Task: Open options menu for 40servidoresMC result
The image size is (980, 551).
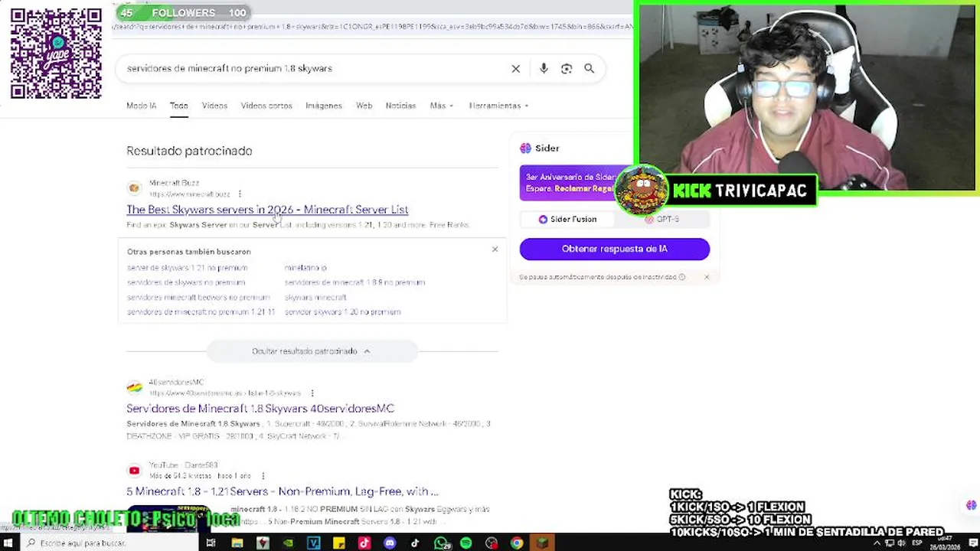Action: (x=312, y=393)
